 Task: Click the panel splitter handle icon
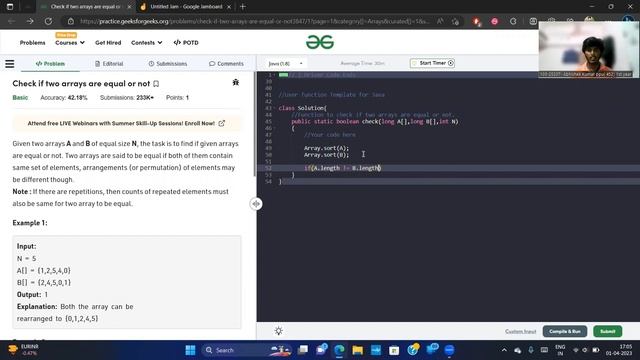tap(256, 204)
